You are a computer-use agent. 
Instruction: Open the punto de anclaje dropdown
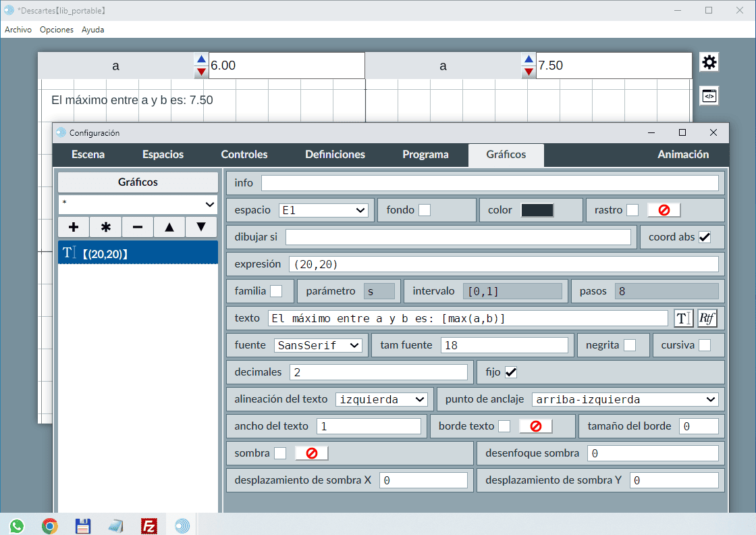click(x=624, y=399)
